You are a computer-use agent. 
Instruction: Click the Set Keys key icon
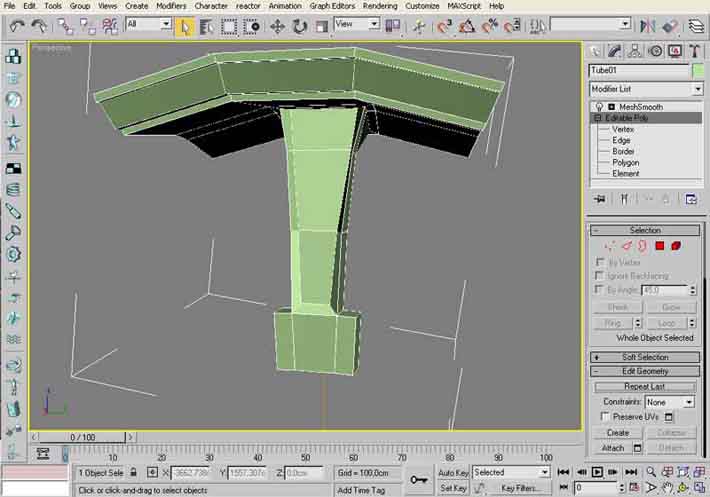pyautogui.click(x=418, y=481)
